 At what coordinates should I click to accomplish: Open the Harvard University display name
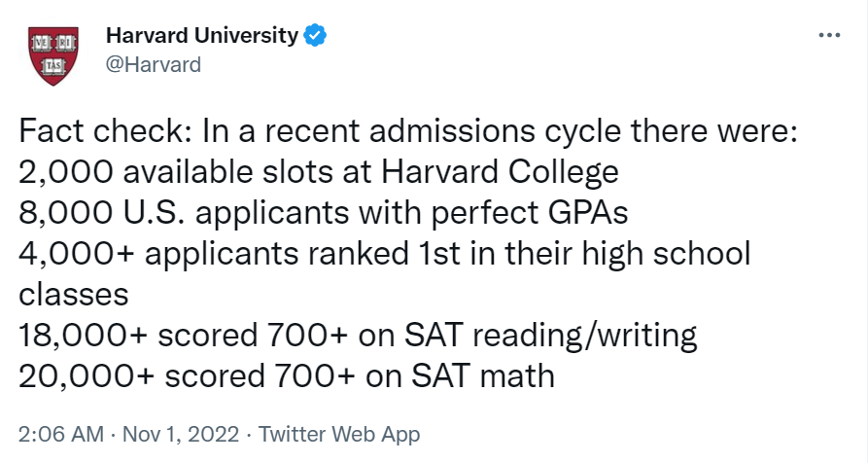tap(201, 36)
